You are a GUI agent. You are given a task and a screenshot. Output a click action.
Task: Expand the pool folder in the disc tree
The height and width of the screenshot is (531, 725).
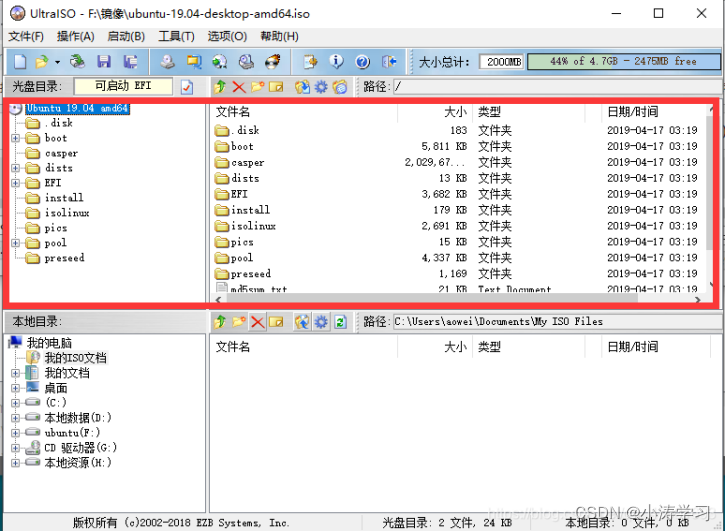point(16,243)
